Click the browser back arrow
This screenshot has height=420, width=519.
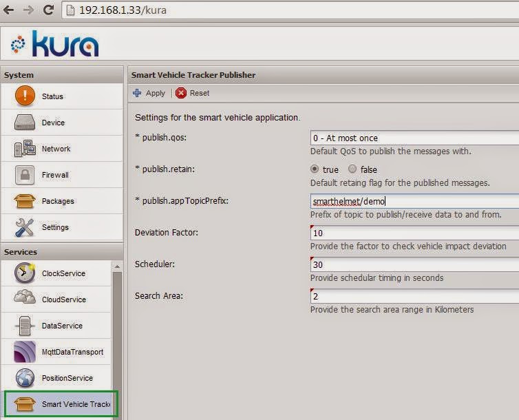[9, 10]
